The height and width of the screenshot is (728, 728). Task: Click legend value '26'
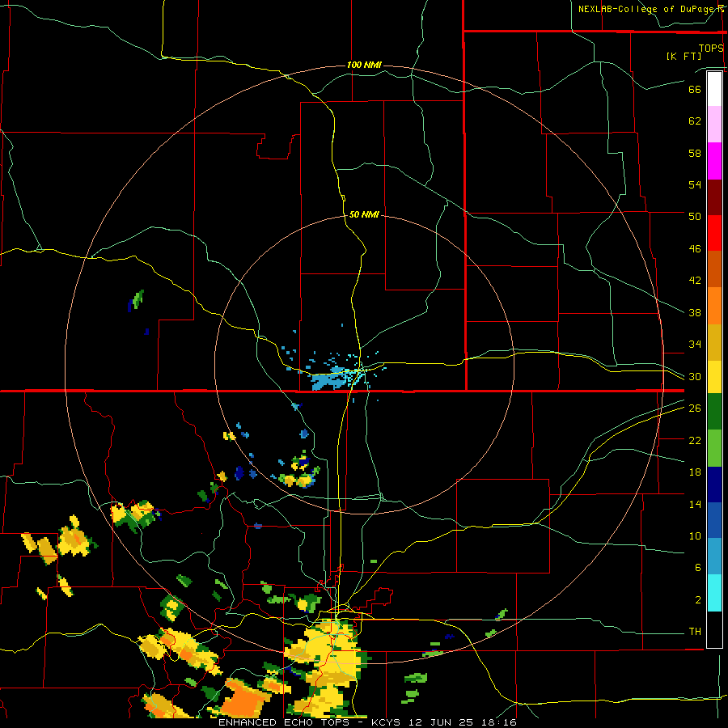pos(695,408)
